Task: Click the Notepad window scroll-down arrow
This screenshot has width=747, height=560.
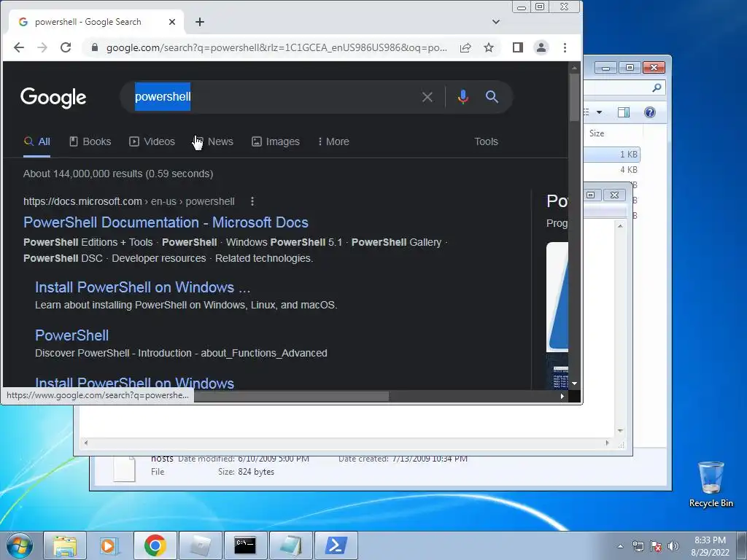Action: 620,430
